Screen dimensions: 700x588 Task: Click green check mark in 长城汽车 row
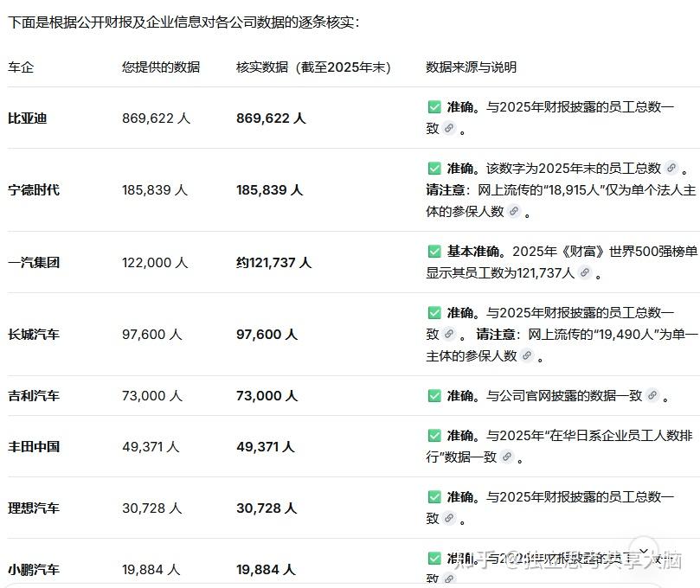(x=434, y=313)
